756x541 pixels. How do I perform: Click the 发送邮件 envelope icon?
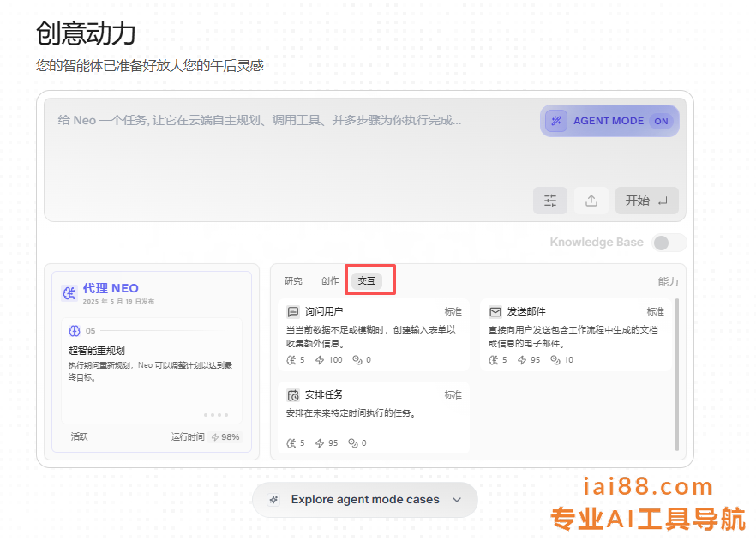coord(495,312)
